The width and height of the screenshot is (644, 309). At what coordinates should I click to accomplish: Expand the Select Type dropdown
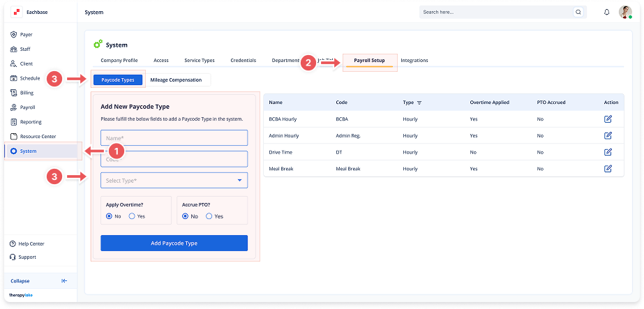point(174,181)
